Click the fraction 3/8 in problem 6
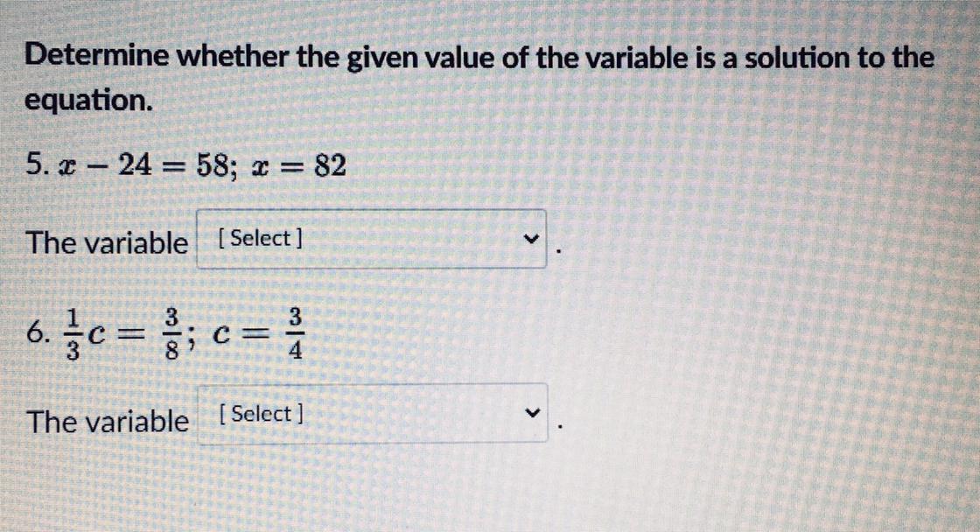 pos(171,334)
